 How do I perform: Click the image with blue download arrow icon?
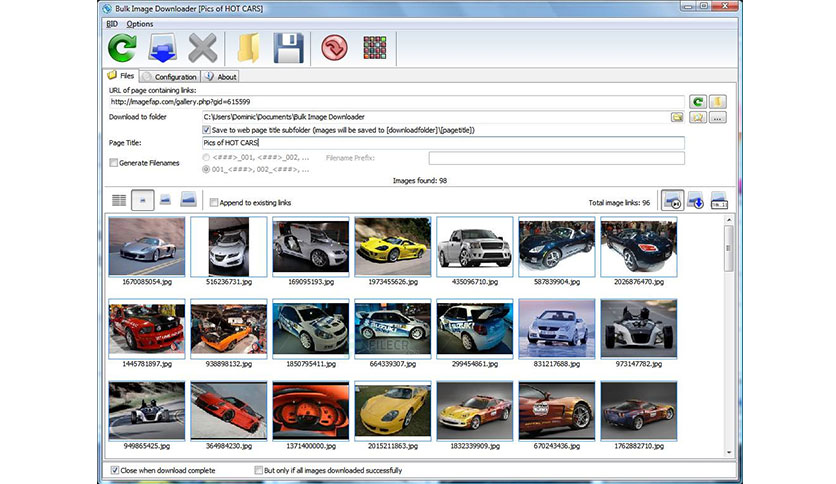pyautogui.click(x=695, y=200)
